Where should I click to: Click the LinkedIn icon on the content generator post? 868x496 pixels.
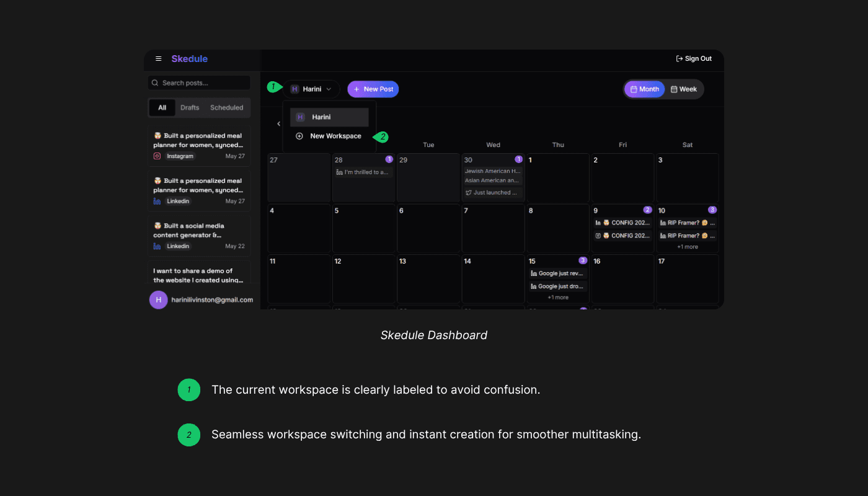click(157, 246)
